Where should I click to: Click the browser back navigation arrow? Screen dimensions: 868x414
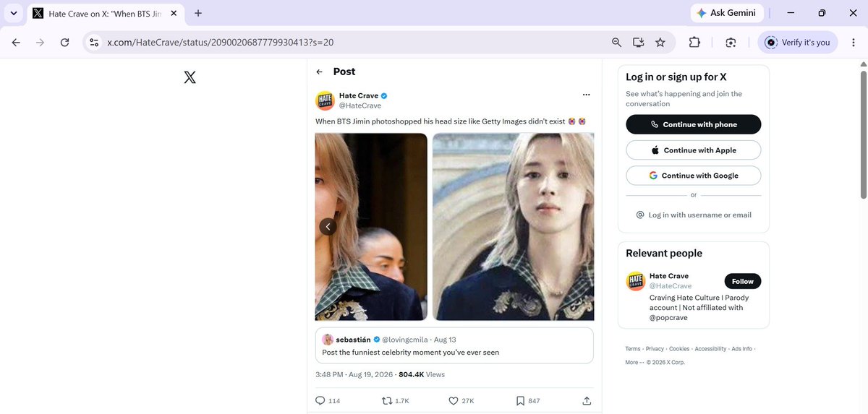pos(16,43)
